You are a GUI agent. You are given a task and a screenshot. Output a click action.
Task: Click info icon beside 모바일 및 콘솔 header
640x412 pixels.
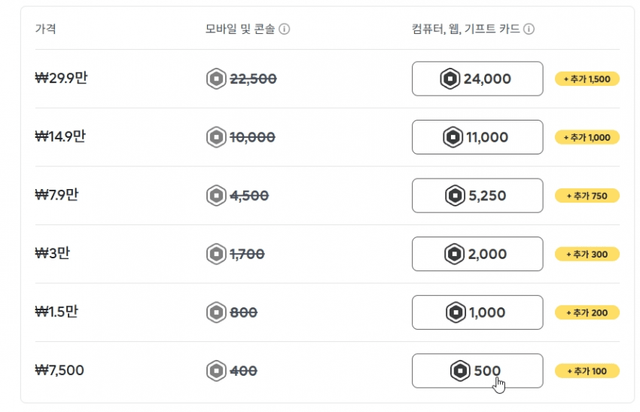click(285, 29)
